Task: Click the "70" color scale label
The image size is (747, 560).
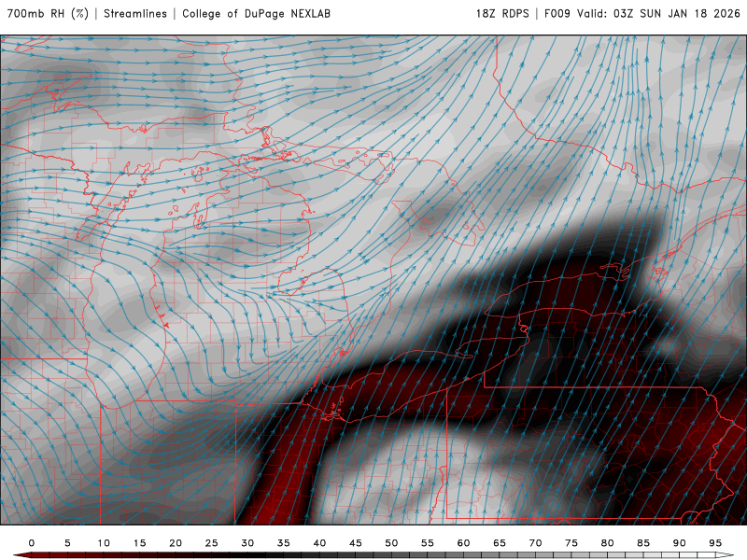Action: click(x=535, y=543)
